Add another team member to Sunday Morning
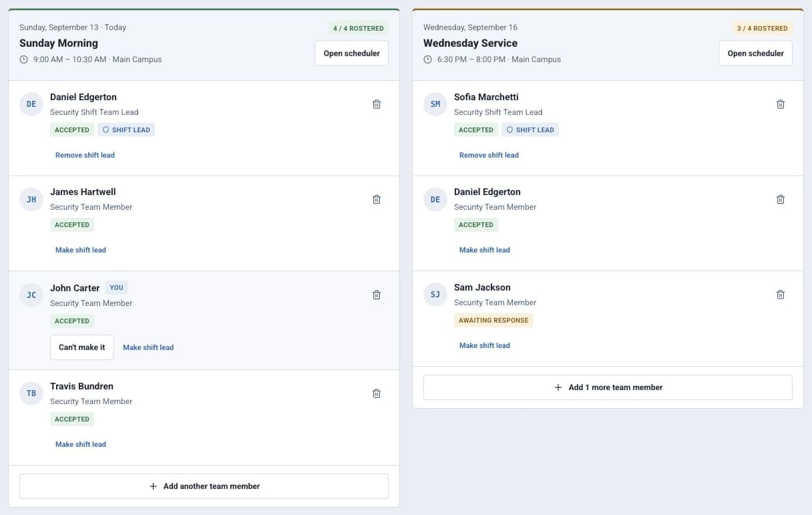Image resolution: width=812 pixels, height=515 pixels. coord(204,486)
